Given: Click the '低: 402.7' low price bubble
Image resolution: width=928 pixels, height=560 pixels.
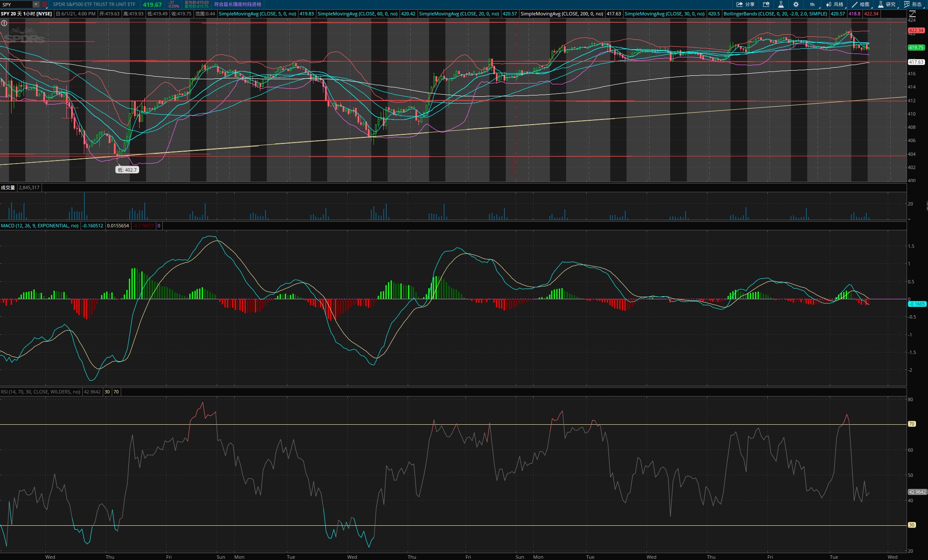Looking at the screenshot, I should [x=127, y=170].
